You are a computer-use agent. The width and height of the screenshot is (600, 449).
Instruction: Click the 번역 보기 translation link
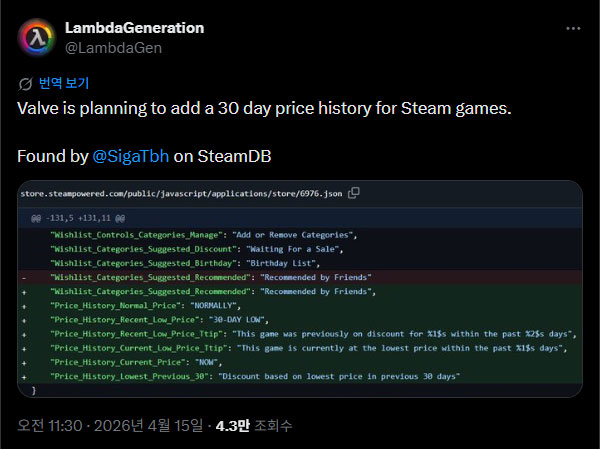click(x=64, y=83)
